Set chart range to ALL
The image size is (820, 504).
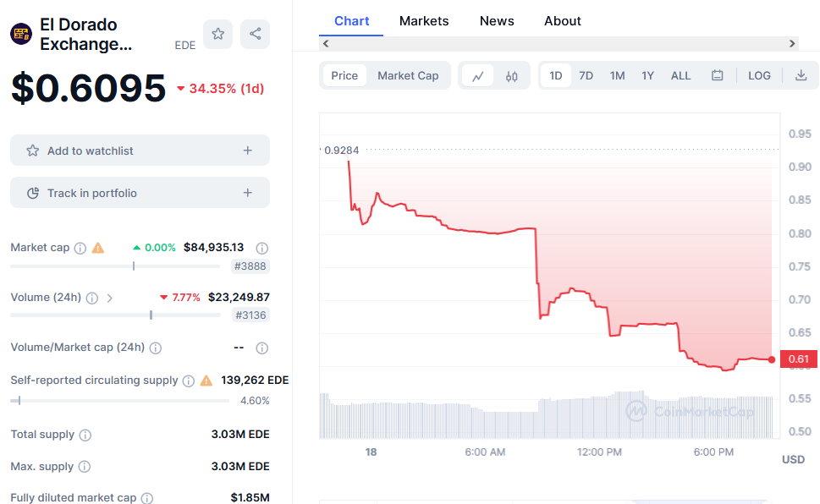click(680, 76)
